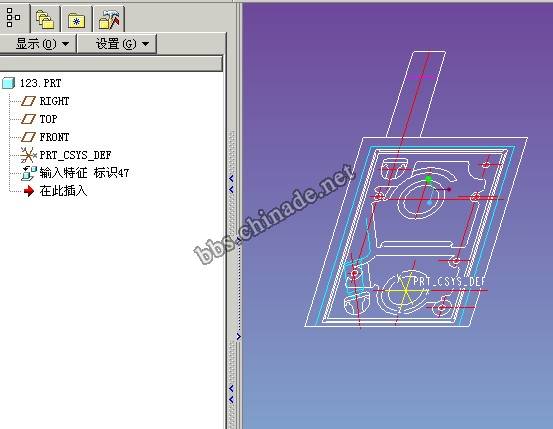Screen dimensions: 553x429
Task: Select 输入特征 标识47 feature
Action: pos(84,173)
